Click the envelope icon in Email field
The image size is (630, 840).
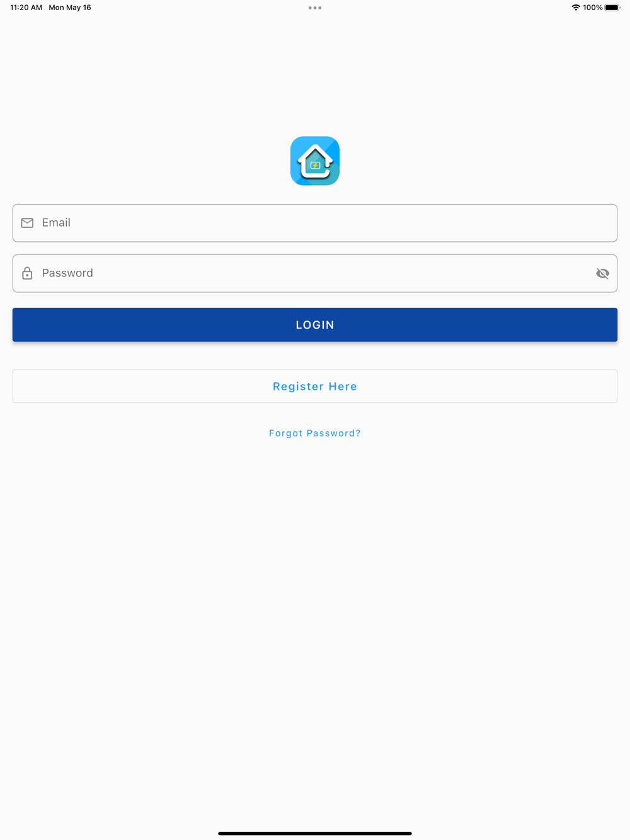coord(27,223)
